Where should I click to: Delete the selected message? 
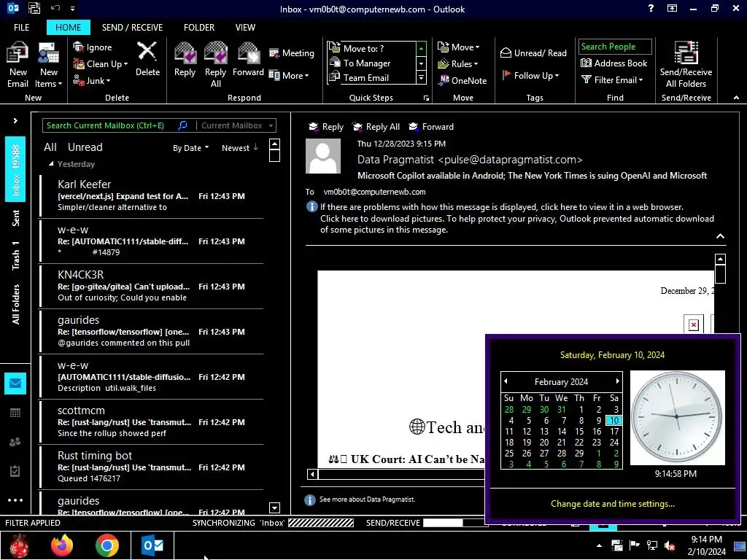click(x=147, y=60)
